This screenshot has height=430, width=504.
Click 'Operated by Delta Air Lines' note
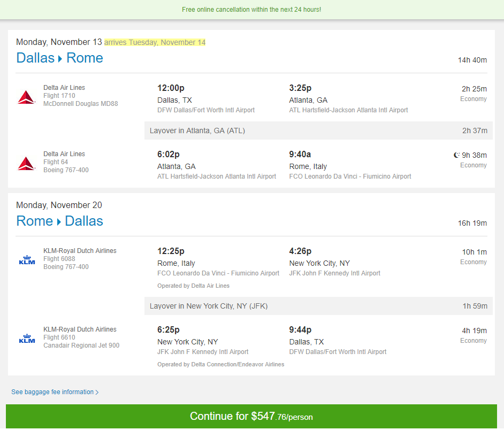point(193,286)
